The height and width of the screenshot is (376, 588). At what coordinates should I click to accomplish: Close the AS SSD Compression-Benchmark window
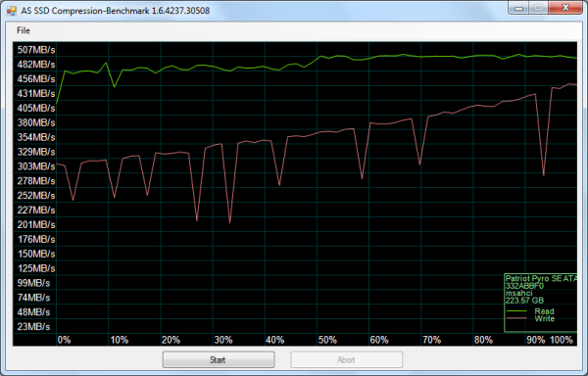coord(566,8)
